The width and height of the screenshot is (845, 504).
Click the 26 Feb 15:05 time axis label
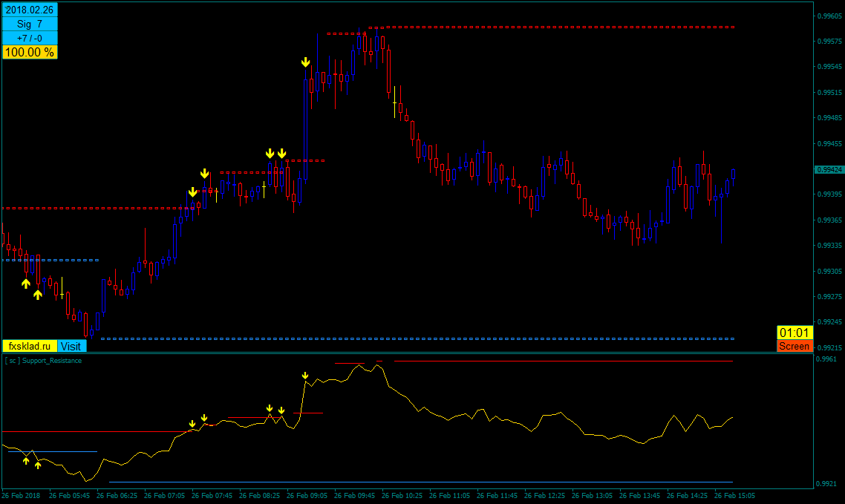(734, 494)
